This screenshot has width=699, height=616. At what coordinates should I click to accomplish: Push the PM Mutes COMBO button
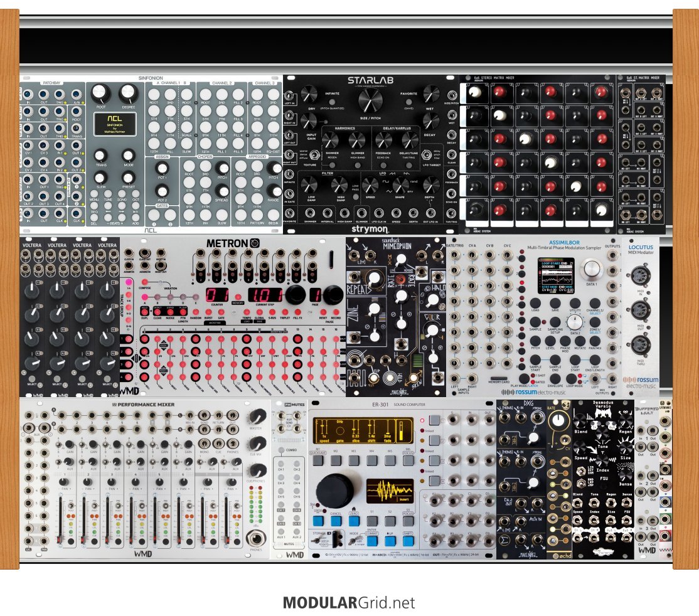tap(281, 450)
